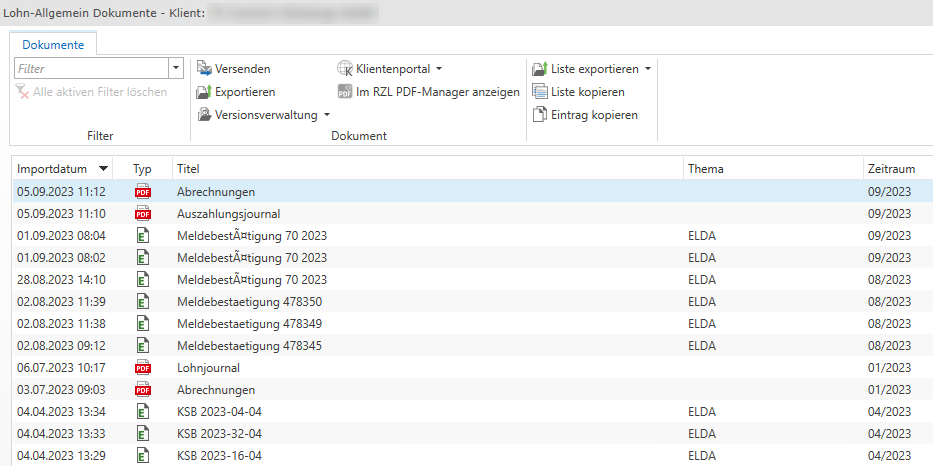This screenshot has width=933, height=466.
Task: Click the Liste kopieren icon
Action: [x=540, y=92]
